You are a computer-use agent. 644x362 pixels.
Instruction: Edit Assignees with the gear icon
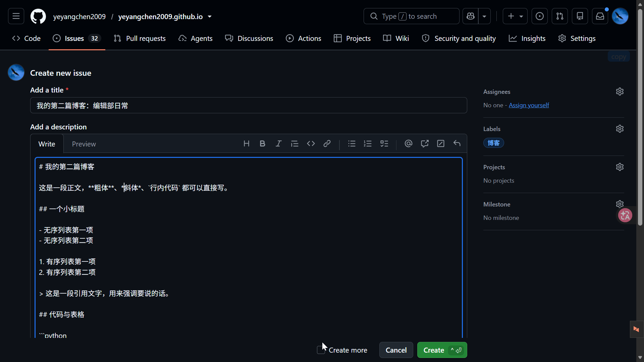(620, 92)
